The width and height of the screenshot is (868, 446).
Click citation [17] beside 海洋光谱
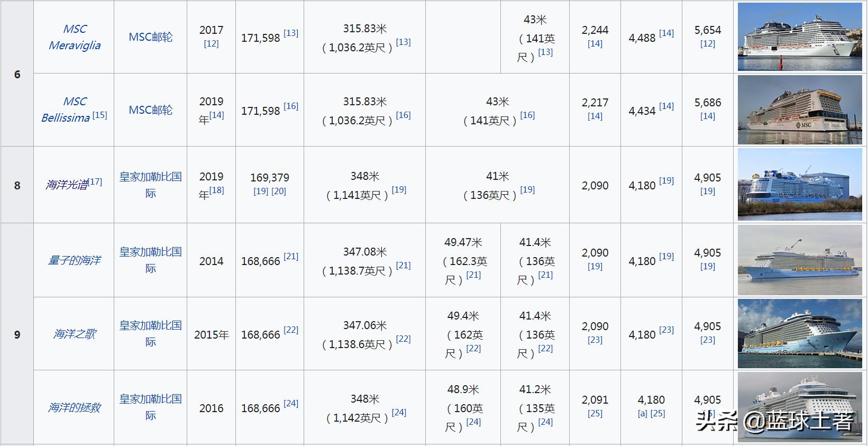[x=95, y=181]
